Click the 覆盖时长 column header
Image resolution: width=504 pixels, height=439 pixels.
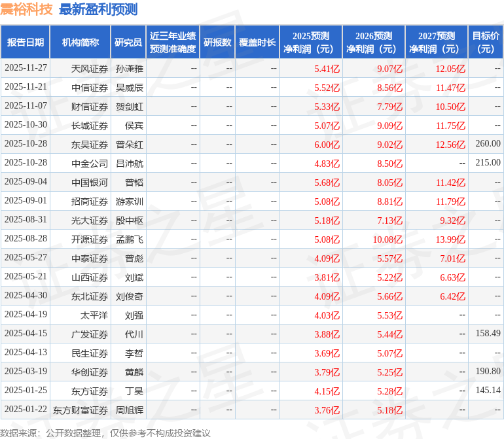point(257,42)
